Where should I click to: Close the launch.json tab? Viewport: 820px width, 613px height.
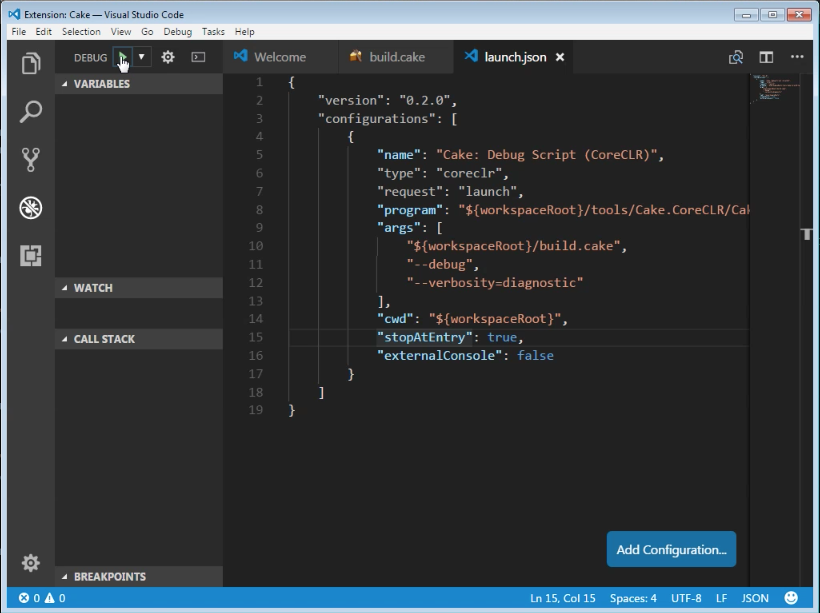pyautogui.click(x=560, y=57)
